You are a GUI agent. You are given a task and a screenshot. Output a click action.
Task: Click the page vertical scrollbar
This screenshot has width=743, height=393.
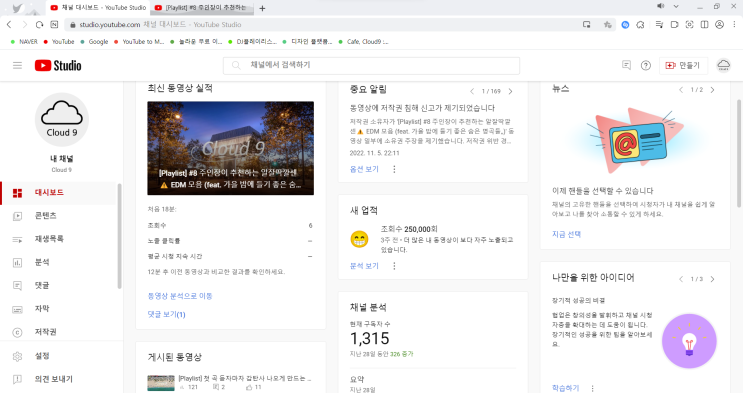click(x=739, y=153)
